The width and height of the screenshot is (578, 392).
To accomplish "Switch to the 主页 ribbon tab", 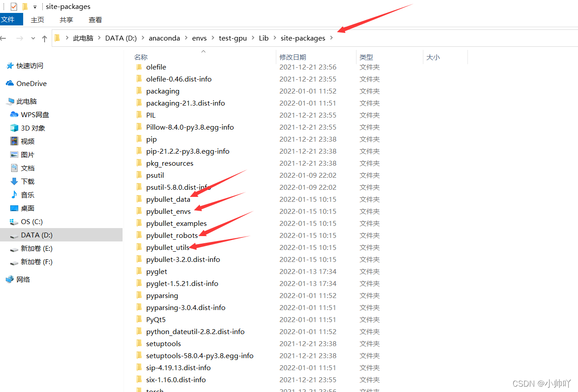I will coord(37,20).
